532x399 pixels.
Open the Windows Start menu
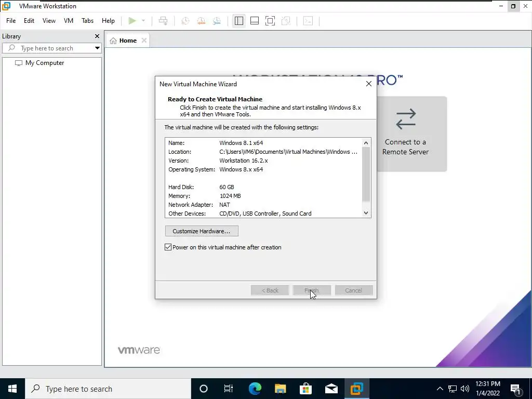[12, 389]
